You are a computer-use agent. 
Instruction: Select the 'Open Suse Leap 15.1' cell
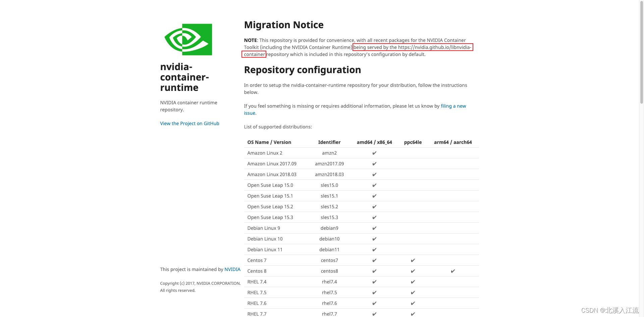270,196
